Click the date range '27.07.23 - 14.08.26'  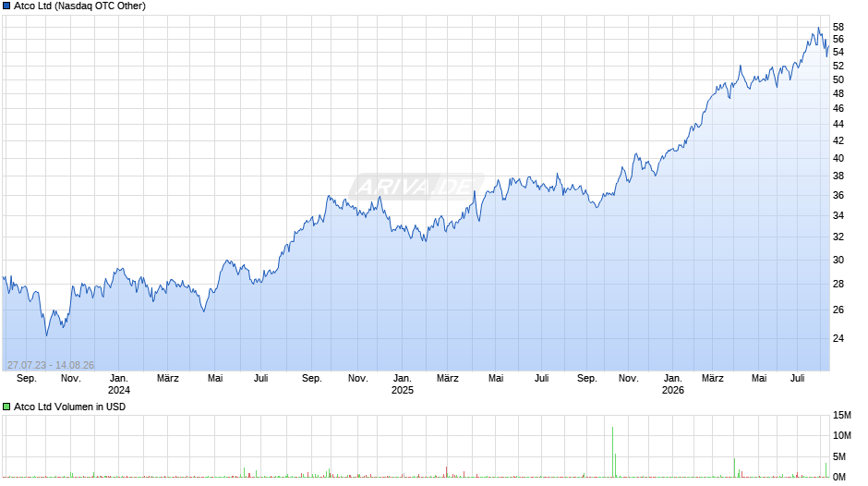pyautogui.click(x=51, y=365)
